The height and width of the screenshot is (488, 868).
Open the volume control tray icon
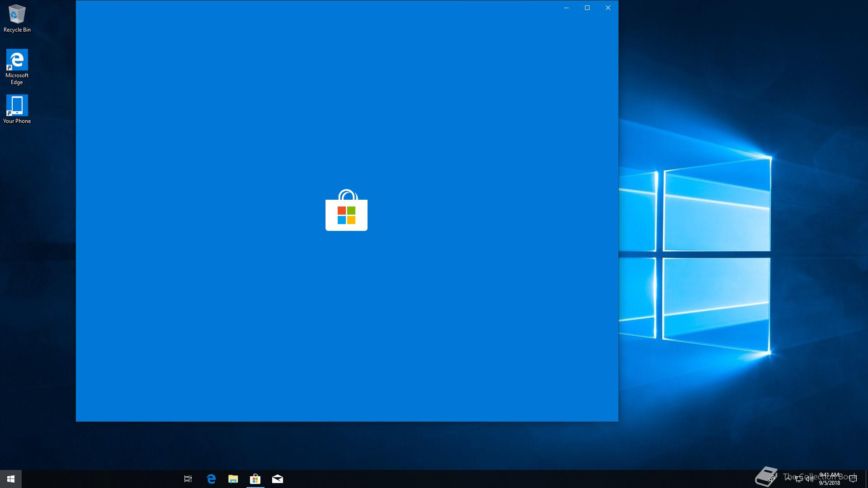(x=810, y=479)
